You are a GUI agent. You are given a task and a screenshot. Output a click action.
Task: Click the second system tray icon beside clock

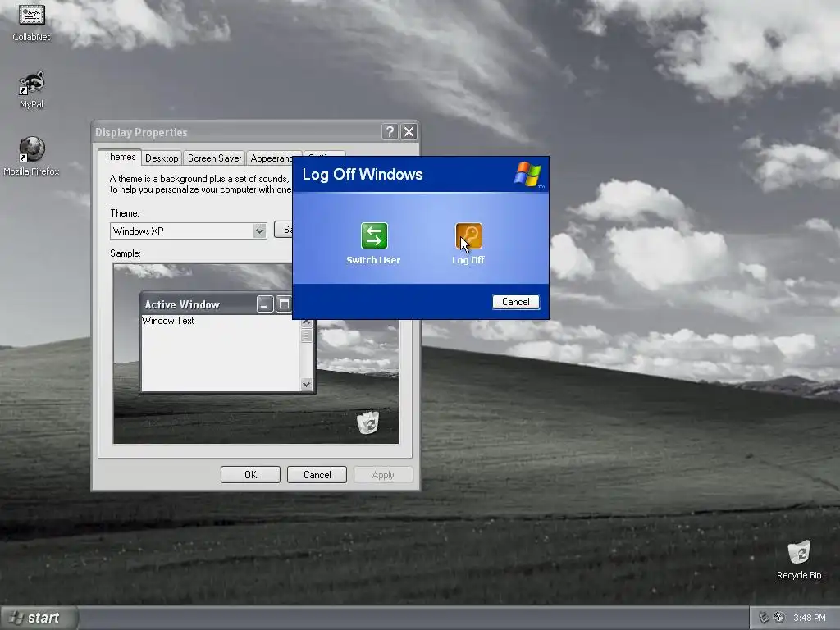tap(779, 618)
